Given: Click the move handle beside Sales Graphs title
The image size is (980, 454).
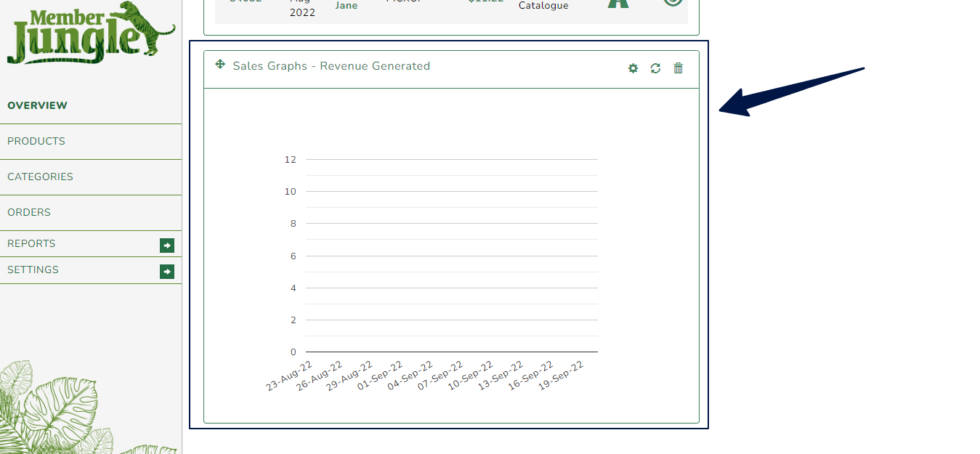Looking at the screenshot, I should click(220, 64).
